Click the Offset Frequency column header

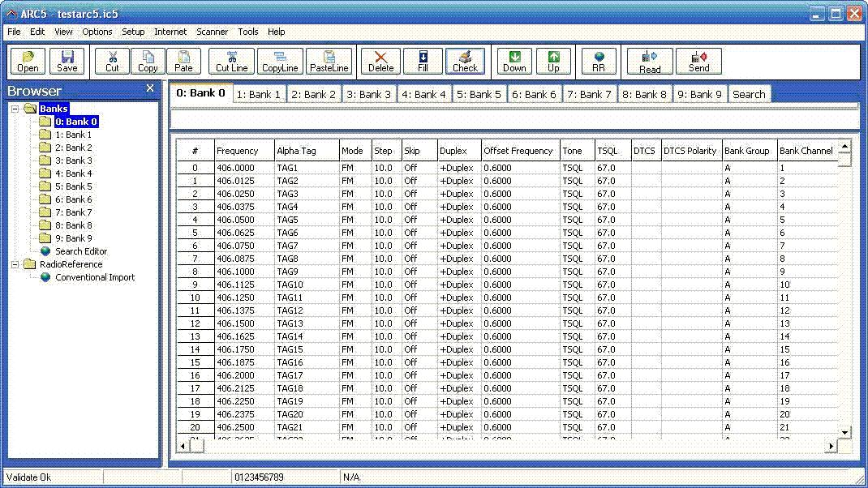[x=520, y=151]
